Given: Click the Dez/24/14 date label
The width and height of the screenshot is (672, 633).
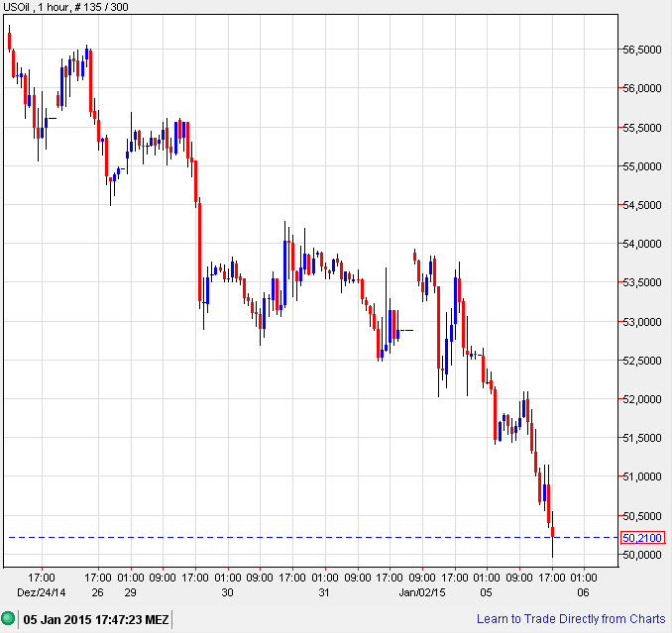Looking at the screenshot, I should [42, 592].
